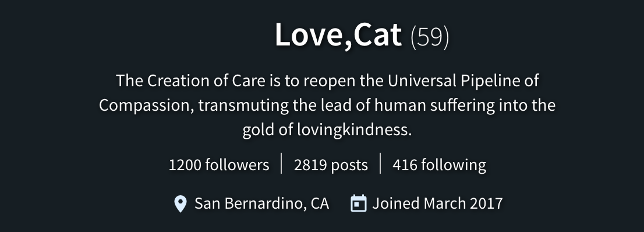644x232 pixels.
Task: Click "Creation of Care" in the bio
Action: click(x=206, y=80)
